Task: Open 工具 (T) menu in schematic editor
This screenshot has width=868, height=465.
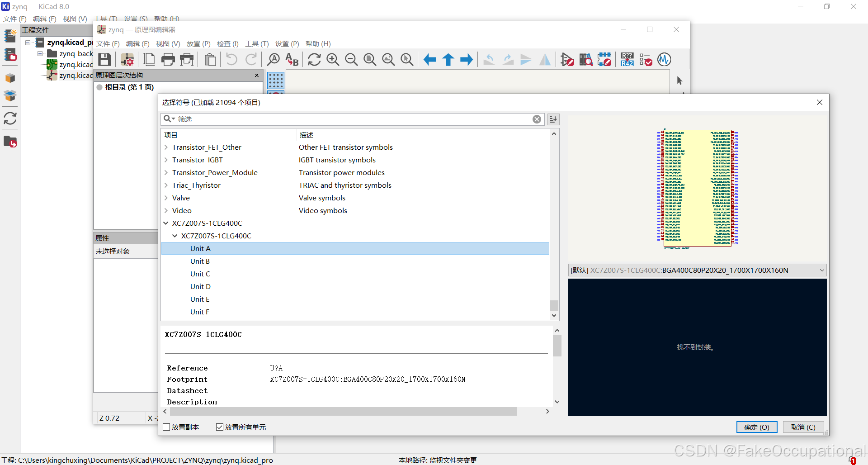Action: 257,44
